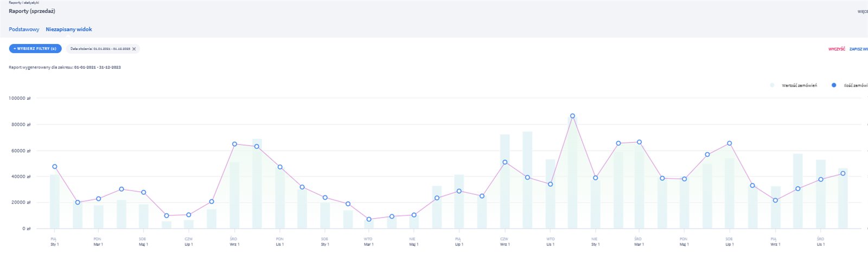
Task: Click the red Wyczyść link
Action: coord(837,49)
